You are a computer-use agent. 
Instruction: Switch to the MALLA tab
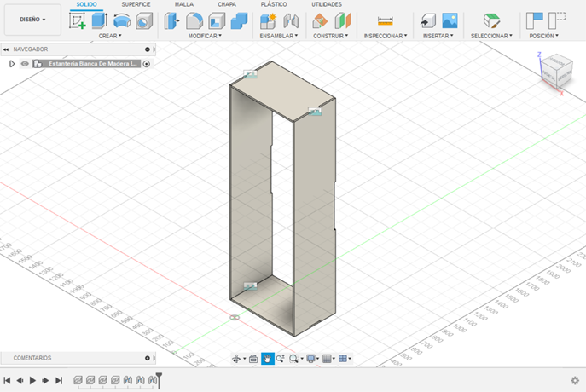(x=184, y=4)
